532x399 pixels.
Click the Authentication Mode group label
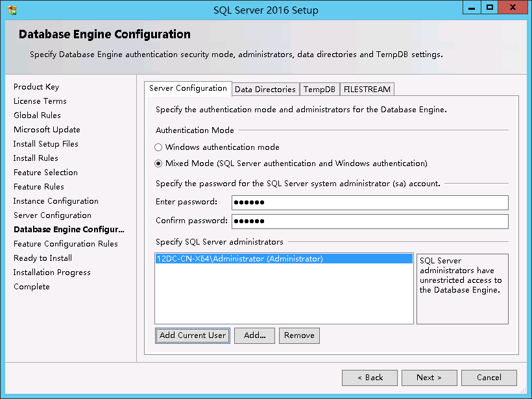195,130
